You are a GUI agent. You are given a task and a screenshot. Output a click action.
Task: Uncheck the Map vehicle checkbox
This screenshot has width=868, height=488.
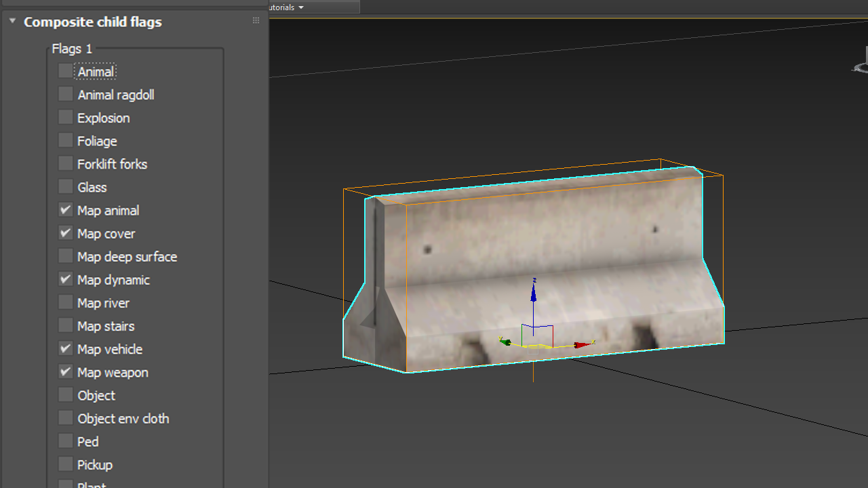click(x=65, y=348)
